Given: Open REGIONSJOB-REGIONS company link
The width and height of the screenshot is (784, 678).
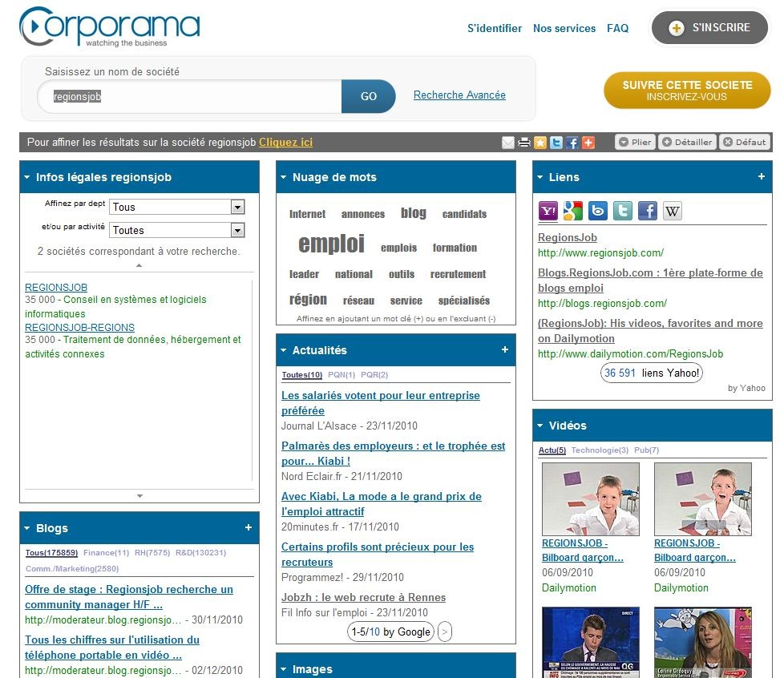Looking at the screenshot, I should click(79, 328).
